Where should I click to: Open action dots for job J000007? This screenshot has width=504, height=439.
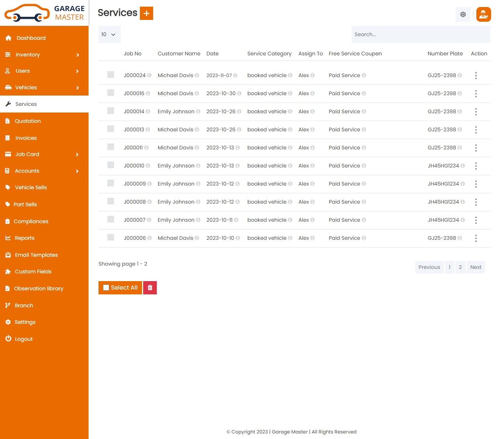point(476,220)
